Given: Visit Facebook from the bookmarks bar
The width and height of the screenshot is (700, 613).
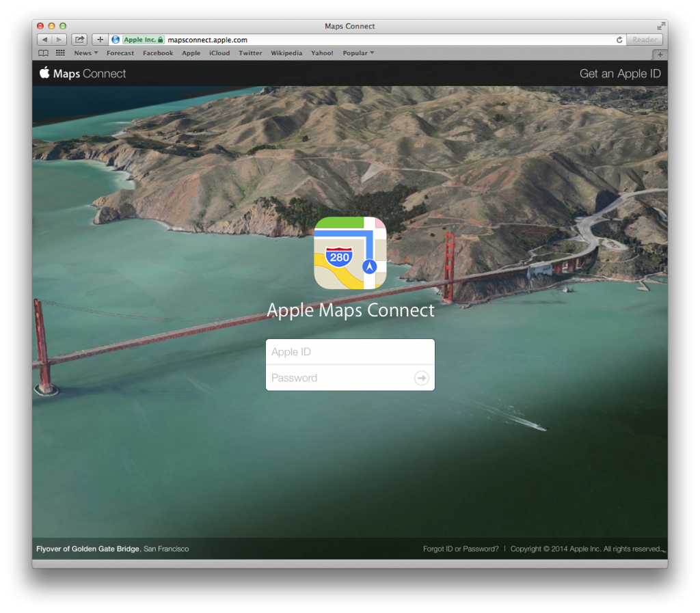Looking at the screenshot, I should click(x=158, y=53).
